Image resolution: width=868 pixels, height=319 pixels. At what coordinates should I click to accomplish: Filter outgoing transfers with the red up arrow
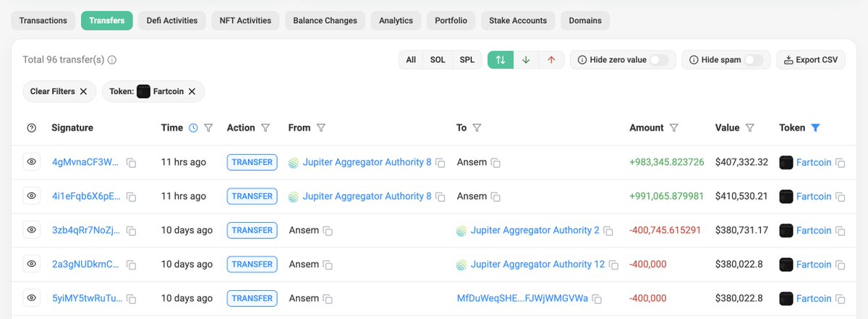551,59
